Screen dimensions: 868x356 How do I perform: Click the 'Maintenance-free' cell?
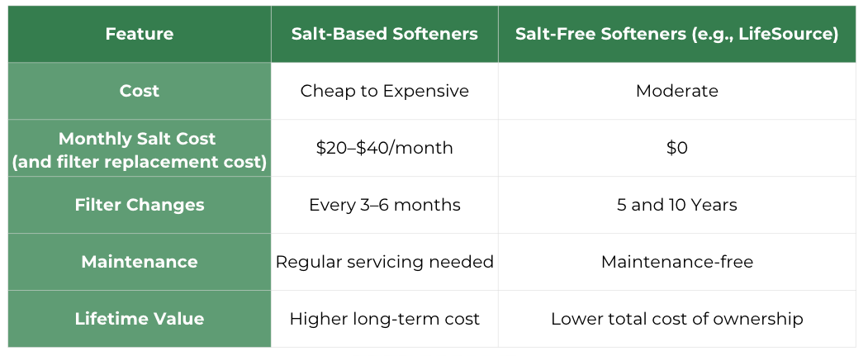[x=676, y=262]
